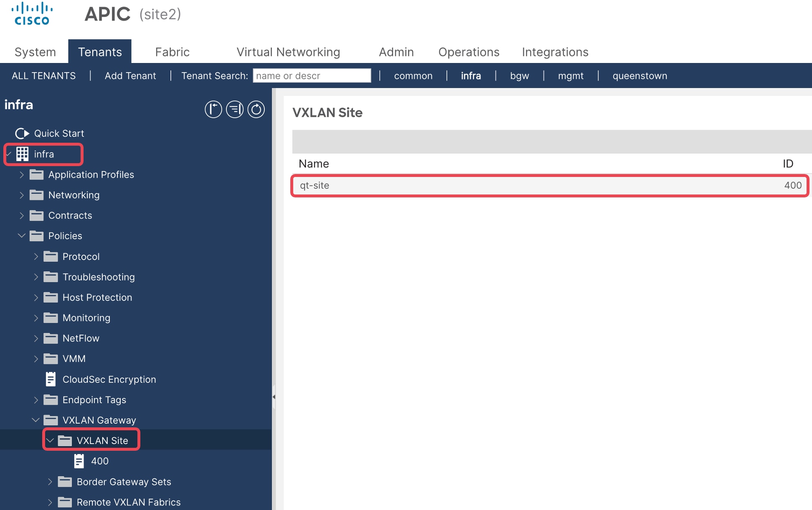Click the Tenant Search input field
Image resolution: width=812 pixels, height=510 pixels.
point(312,76)
